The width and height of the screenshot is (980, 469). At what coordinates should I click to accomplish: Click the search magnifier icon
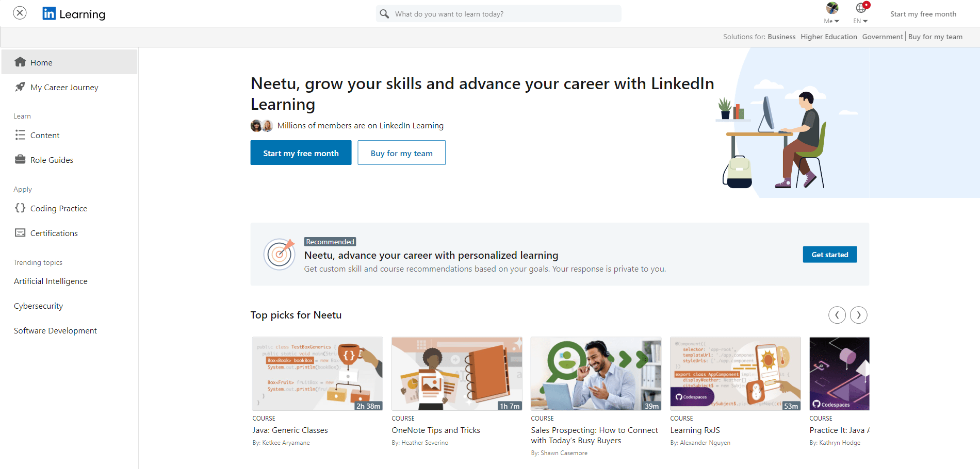384,13
